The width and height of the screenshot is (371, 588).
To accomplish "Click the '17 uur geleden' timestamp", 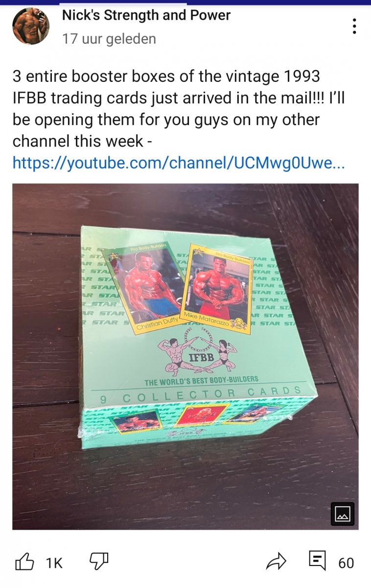I will point(109,39).
